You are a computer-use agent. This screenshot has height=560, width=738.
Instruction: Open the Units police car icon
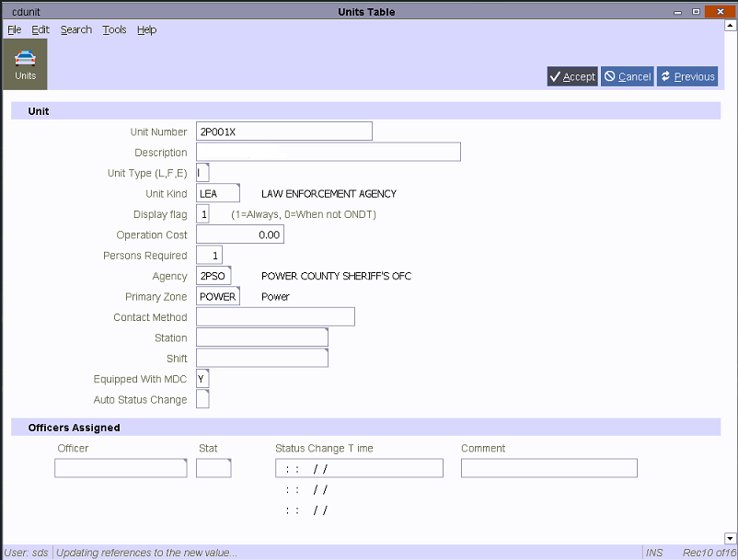click(25, 64)
